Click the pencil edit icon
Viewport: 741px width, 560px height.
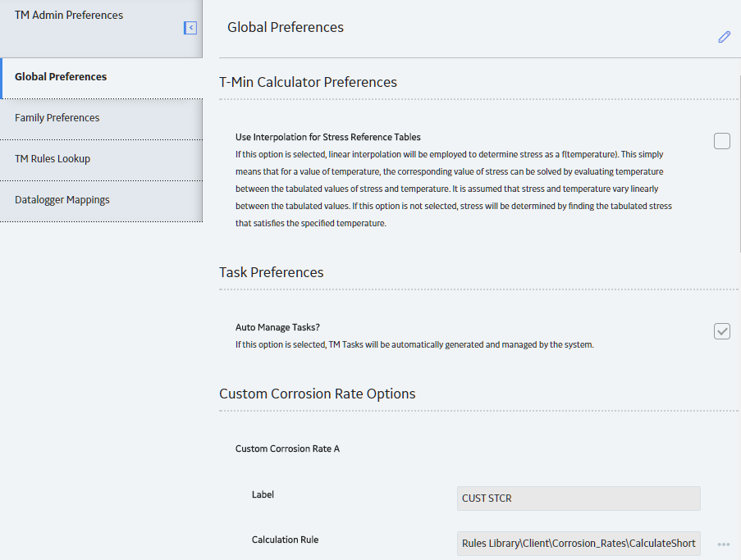[x=724, y=37]
